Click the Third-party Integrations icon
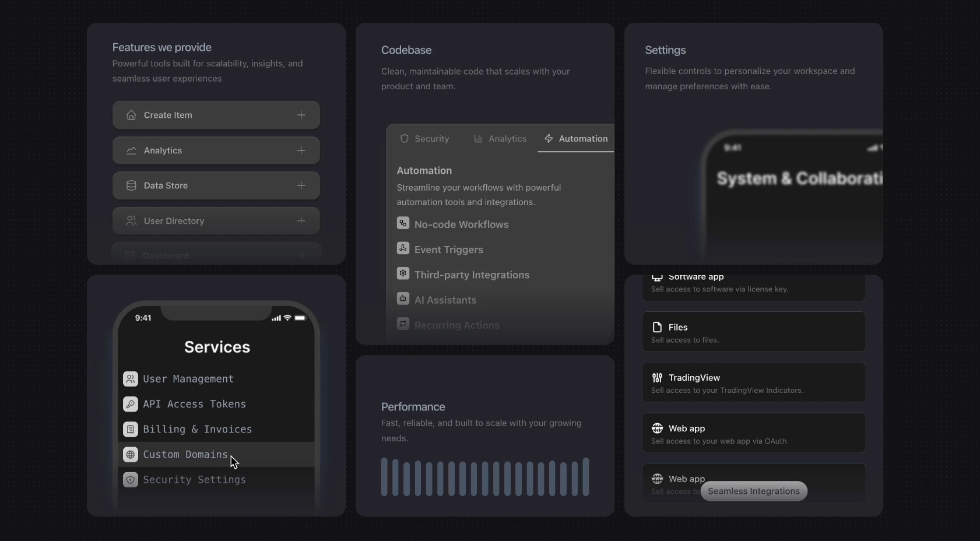 click(403, 273)
